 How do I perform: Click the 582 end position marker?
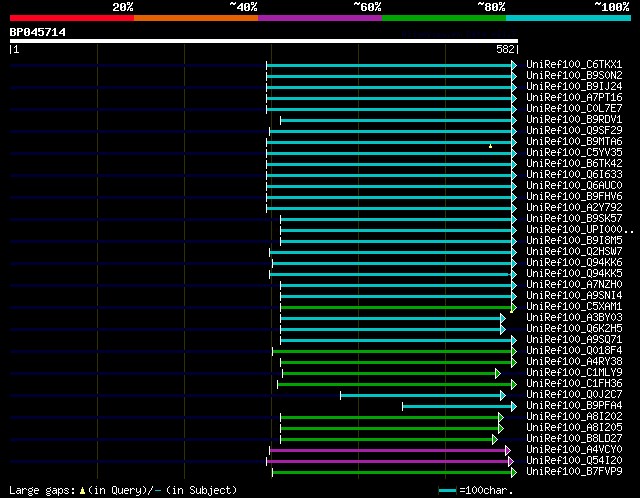[505, 49]
